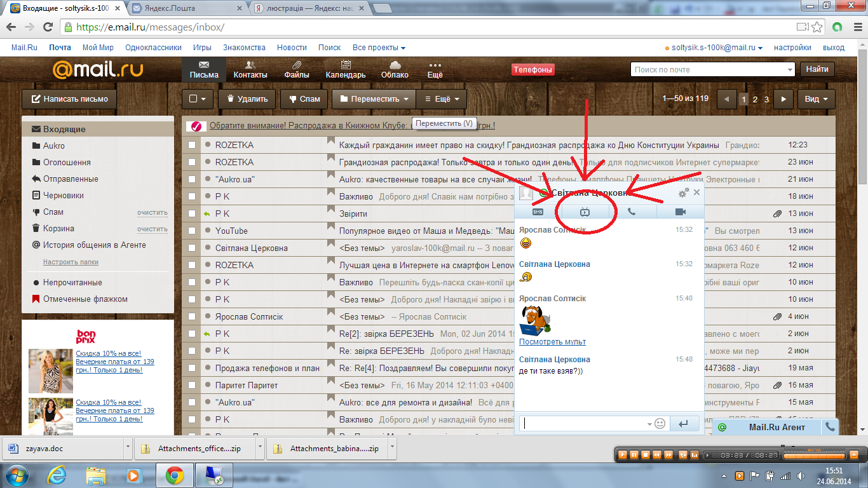Open the Start menu
Image resolution: width=868 pixels, height=488 pixels.
[16, 475]
